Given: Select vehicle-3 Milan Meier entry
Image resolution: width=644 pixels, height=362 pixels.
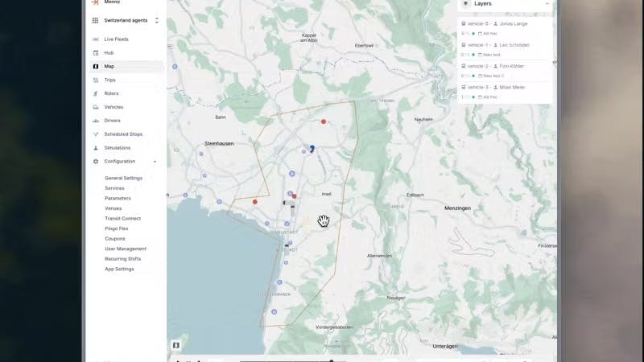Looking at the screenshot, I should (x=505, y=92).
